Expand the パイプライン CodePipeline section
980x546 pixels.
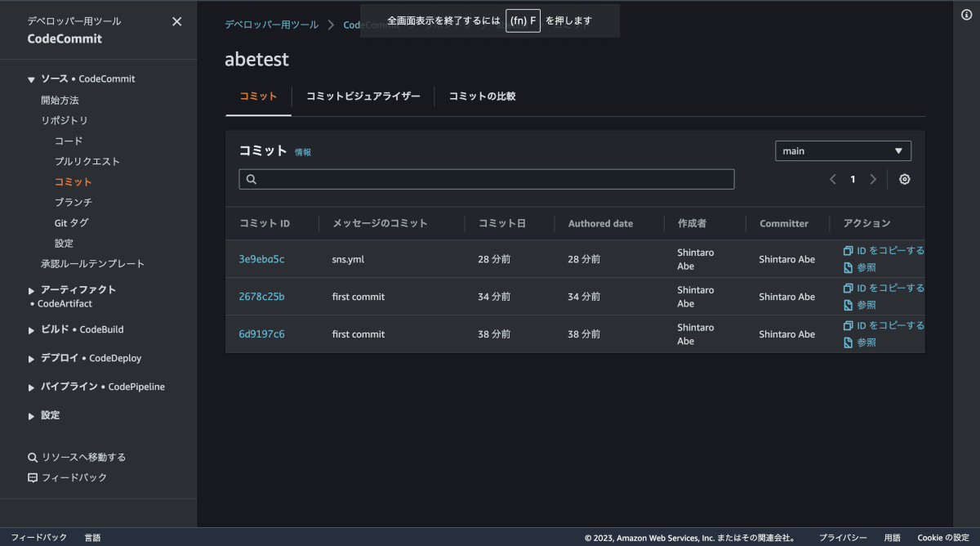point(32,387)
